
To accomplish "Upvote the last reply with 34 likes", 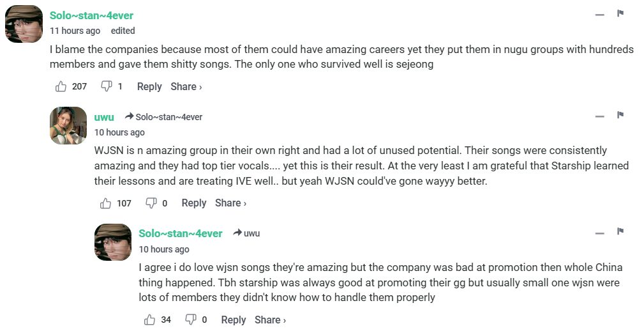I will 151,320.
